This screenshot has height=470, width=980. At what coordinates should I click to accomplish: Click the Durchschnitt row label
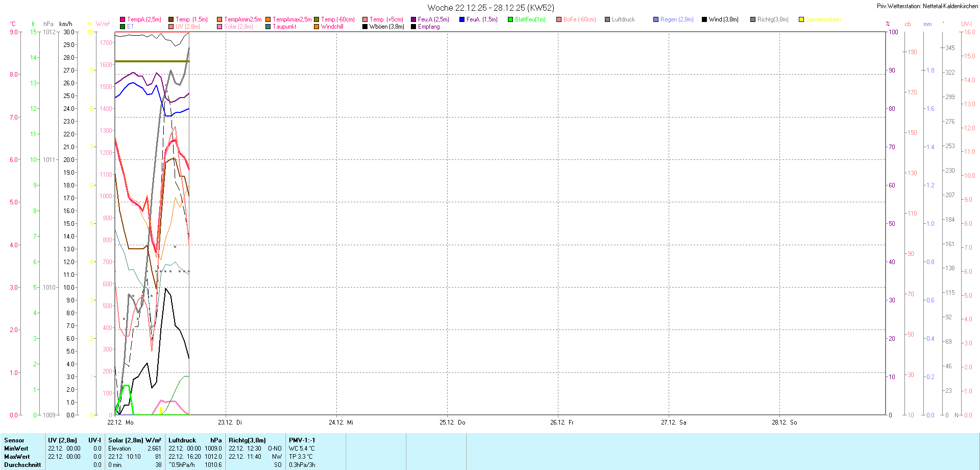[22, 465]
